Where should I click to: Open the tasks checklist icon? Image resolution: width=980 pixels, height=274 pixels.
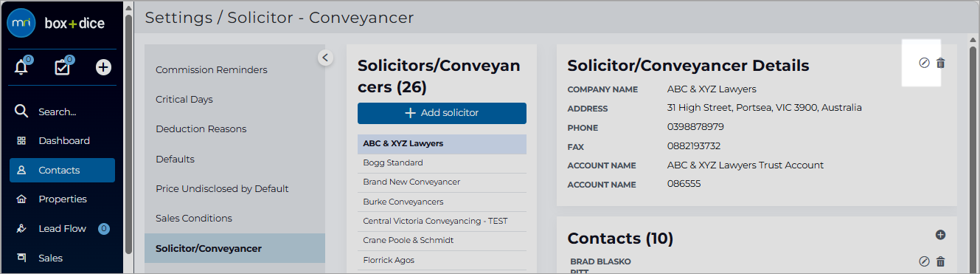[63, 67]
